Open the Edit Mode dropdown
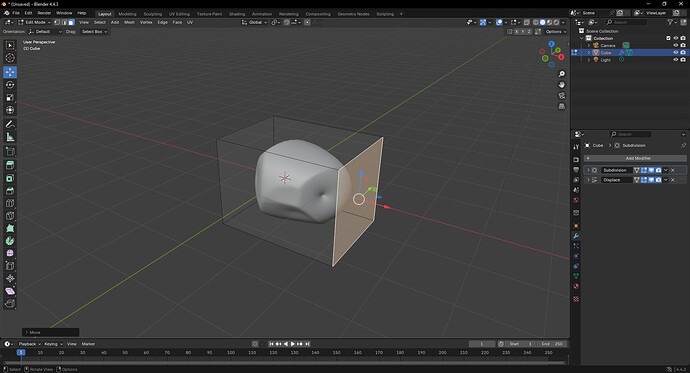Image resolution: width=690 pixels, height=373 pixels. click(x=34, y=22)
